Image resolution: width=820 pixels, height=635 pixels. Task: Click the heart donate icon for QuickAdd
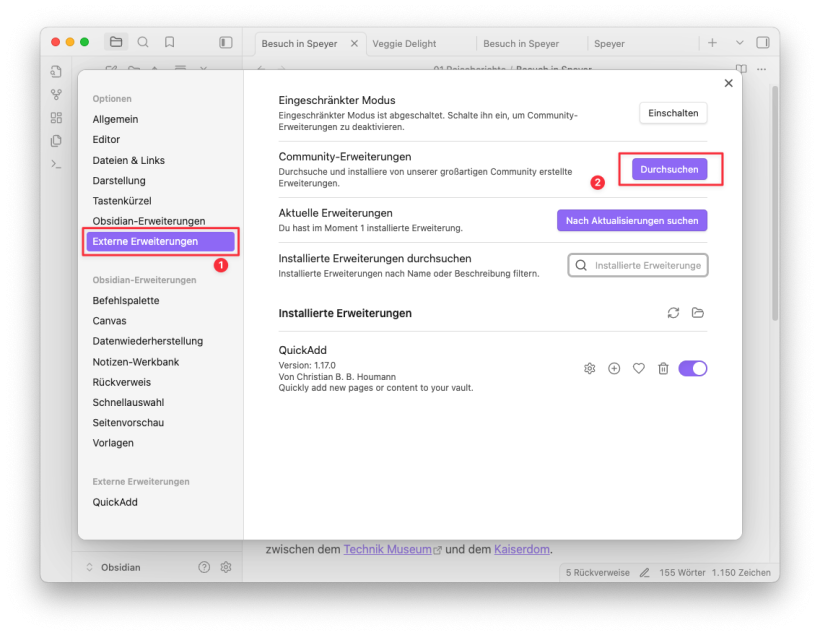pyautogui.click(x=639, y=369)
